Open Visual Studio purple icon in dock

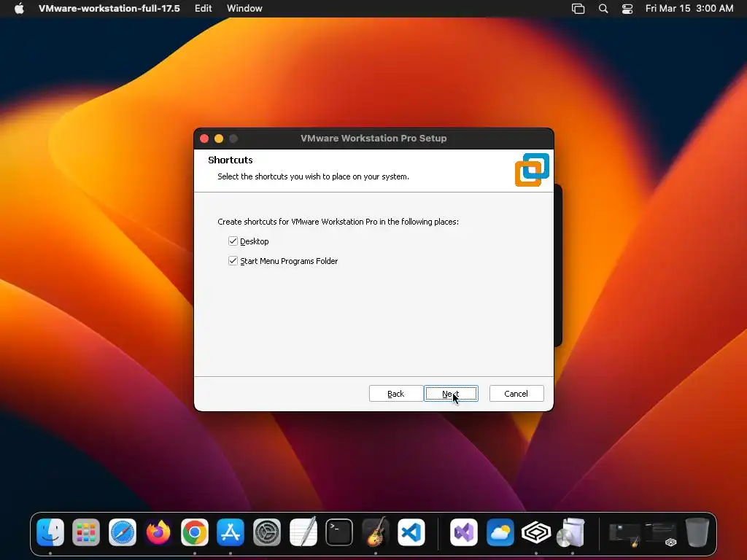tap(464, 532)
